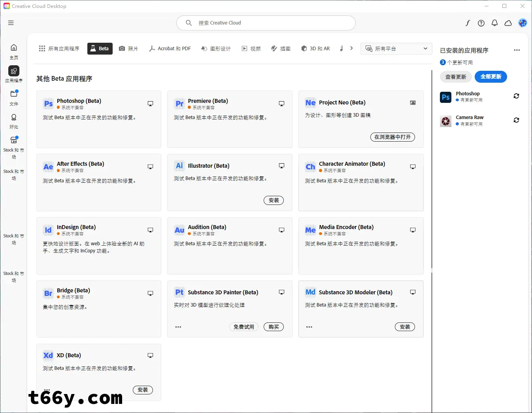The image size is (532, 413).
Task: Go to Home in the sidebar
Action: click(x=14, y=51)
